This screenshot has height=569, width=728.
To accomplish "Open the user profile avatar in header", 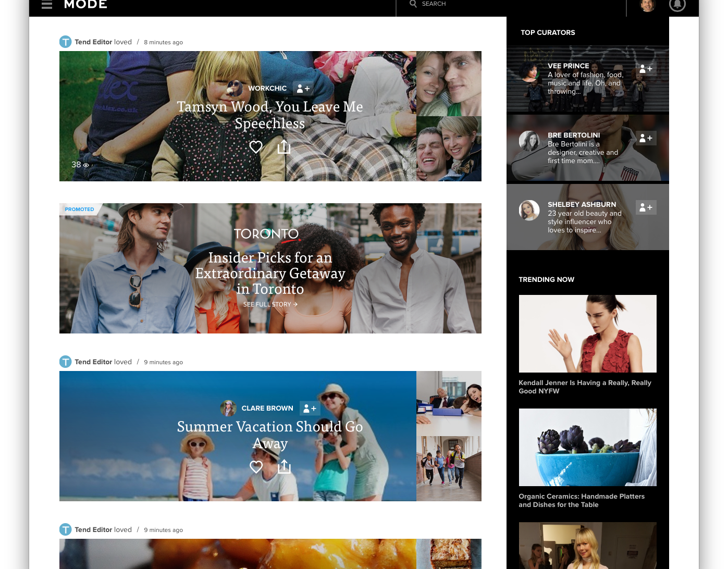I will (647, 5).
